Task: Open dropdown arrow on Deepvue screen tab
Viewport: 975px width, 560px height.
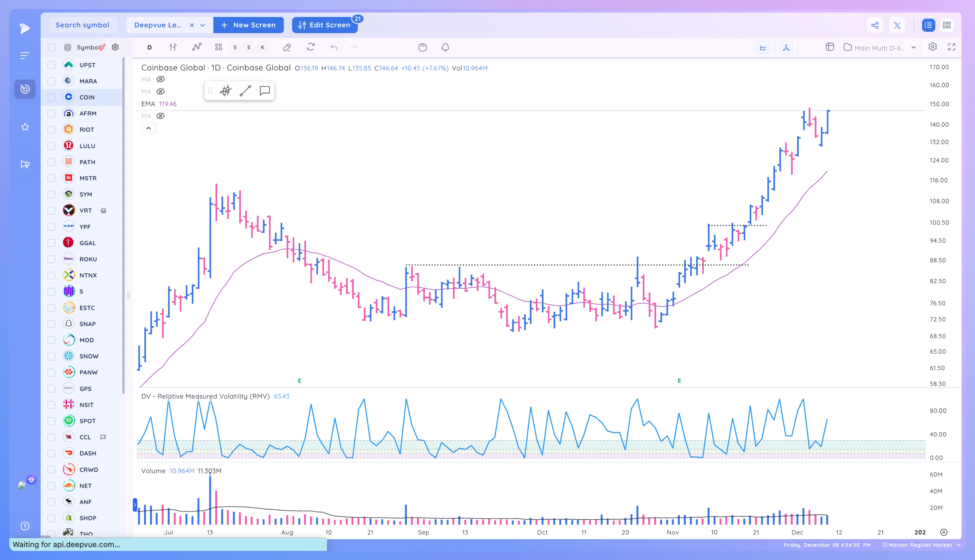Action: coord(203,25)
